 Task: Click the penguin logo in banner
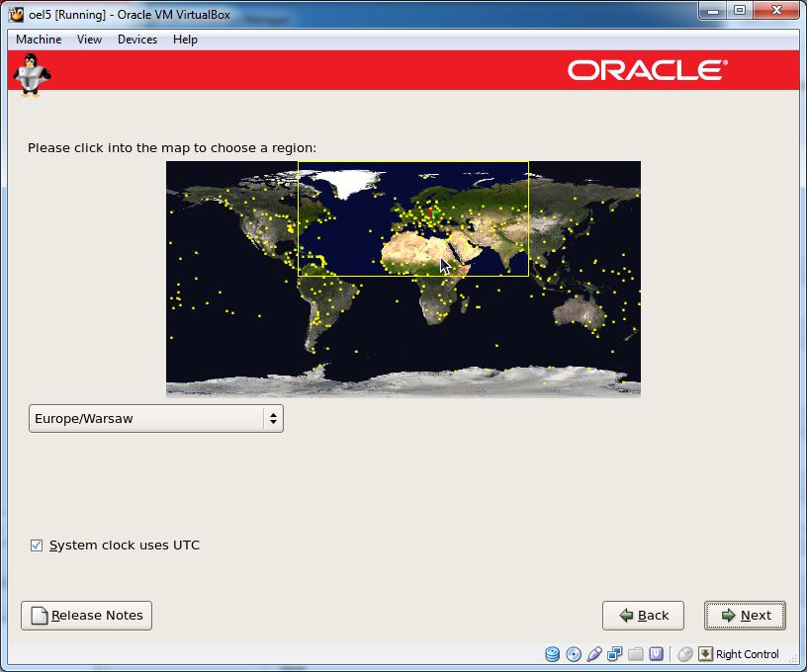(32, 75)
